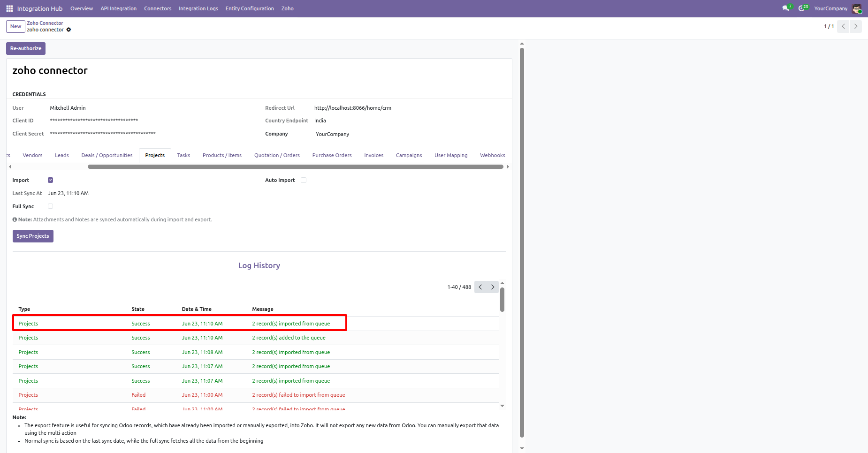Click the user avatar in top bar
Screen dimensions: 868x453
[857, 8]
